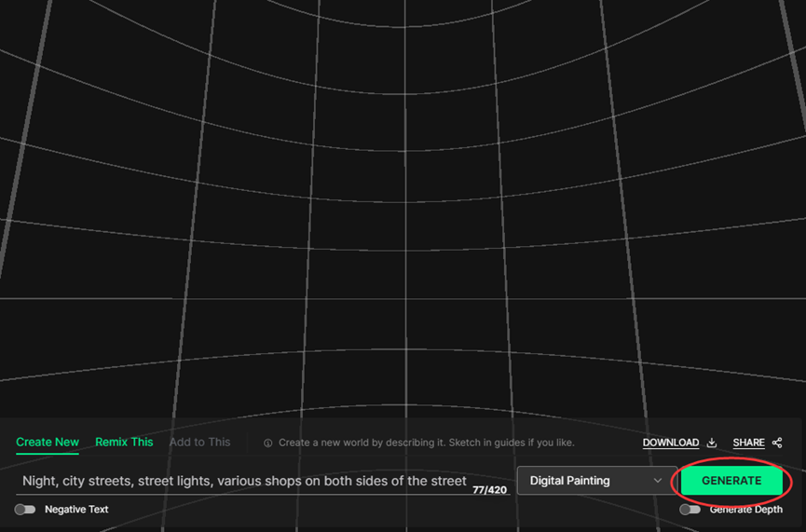Click the share network icon
Viewport: 806px width, 532px height.
pos(777,443)
